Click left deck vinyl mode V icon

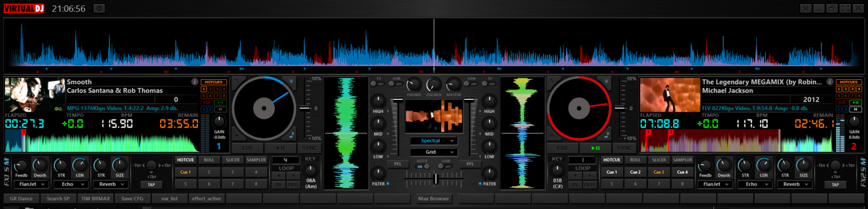(x=291, y=81)
